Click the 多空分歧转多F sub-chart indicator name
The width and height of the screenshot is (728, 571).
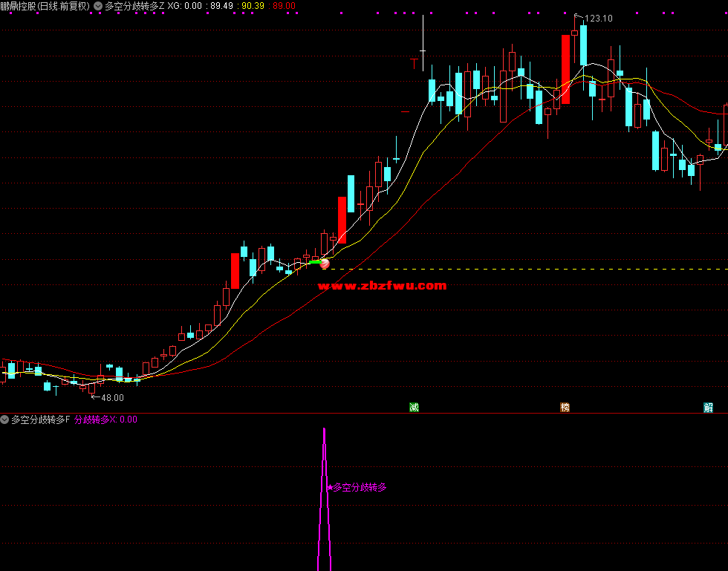pyautogui.click(x=40, y=420)
